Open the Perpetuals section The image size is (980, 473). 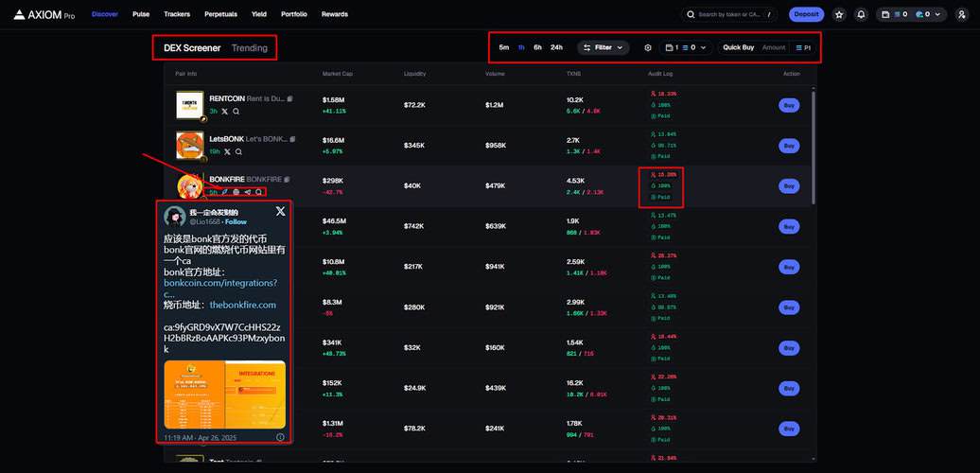[220, 14]
